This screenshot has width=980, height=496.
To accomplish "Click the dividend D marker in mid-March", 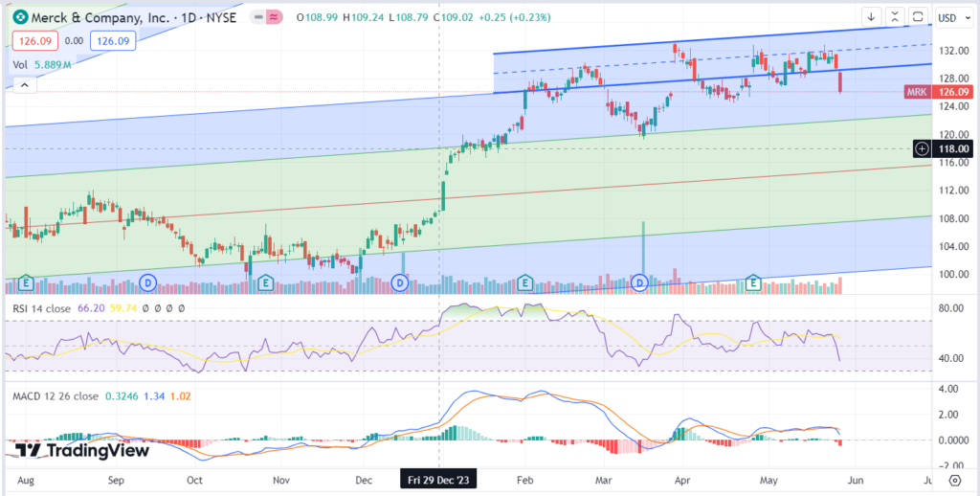I will (x=639, y=283).
